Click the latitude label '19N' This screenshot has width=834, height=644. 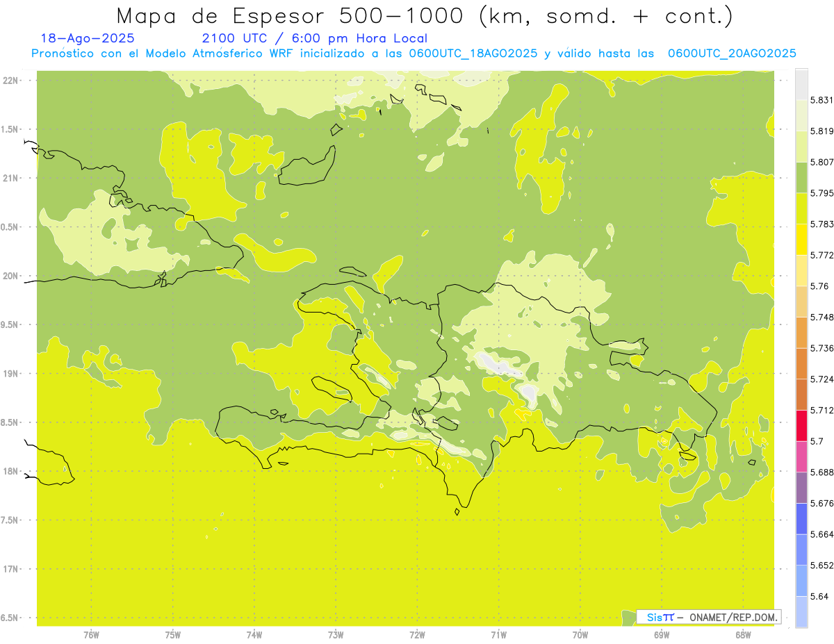11,374
